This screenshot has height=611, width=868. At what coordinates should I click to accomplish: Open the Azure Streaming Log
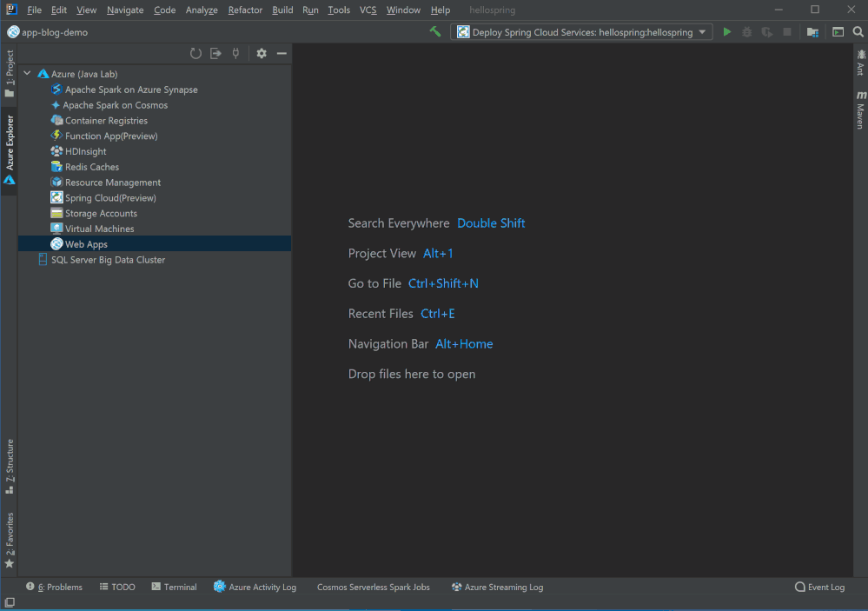(497, 587)
